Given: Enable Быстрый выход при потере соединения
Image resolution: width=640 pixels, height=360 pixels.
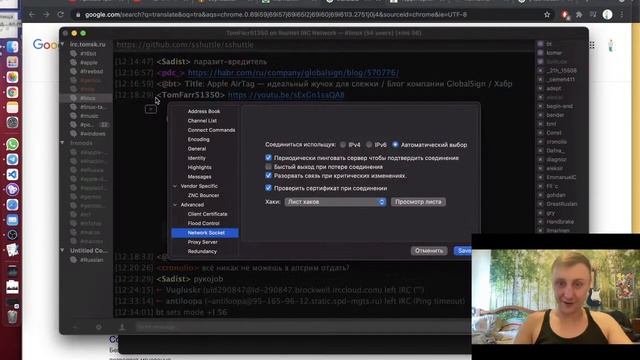Looking at the screenshot, I should (x=268, y=167).
